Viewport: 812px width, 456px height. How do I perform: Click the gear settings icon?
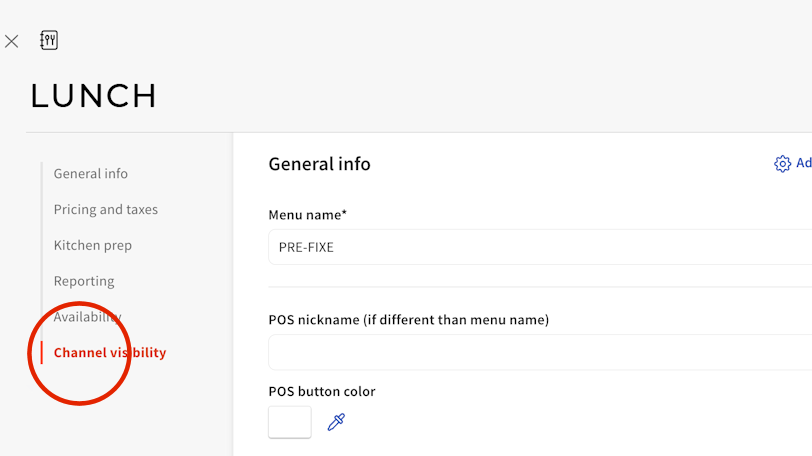tap(782, 164)
